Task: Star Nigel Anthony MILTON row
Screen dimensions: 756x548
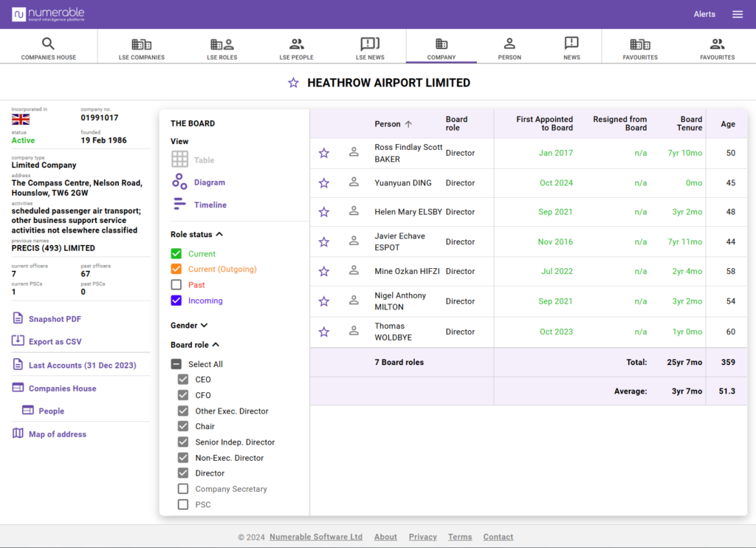Action: coord(324,301)
